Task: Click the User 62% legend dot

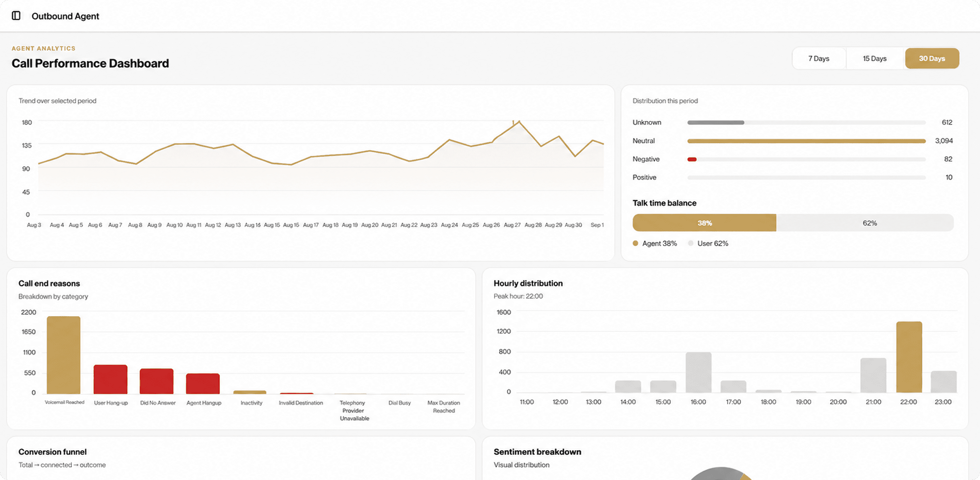Action: [691, 243]
